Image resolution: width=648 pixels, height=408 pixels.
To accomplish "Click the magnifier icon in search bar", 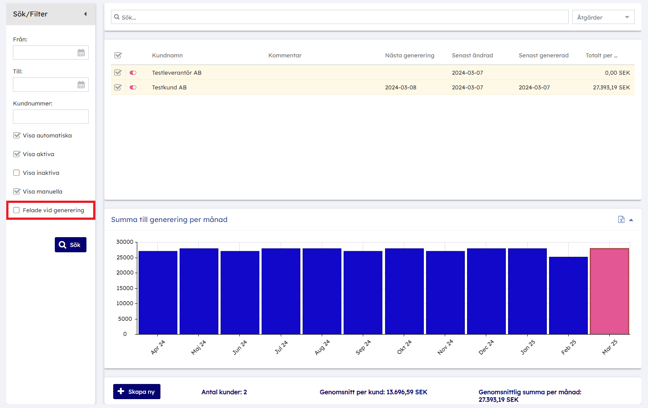I will tap(117, 18).
